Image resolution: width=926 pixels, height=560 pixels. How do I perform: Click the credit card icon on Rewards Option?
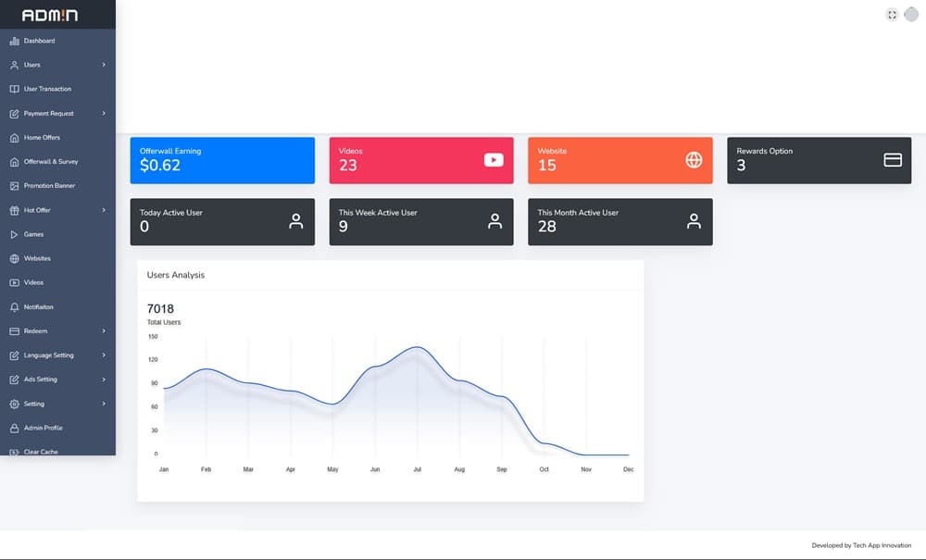tap(893, 160)
